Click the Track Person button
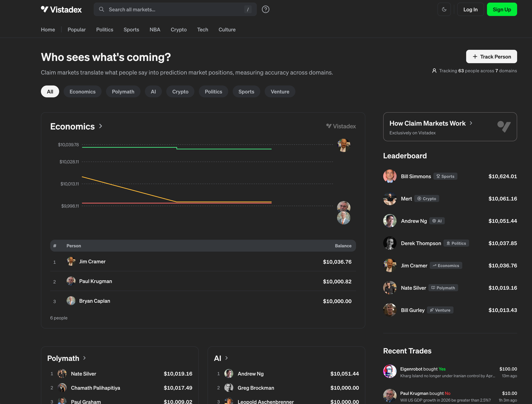Image resolution: width=532 pixels, height=404 pixels. click(x=491, y=56)
